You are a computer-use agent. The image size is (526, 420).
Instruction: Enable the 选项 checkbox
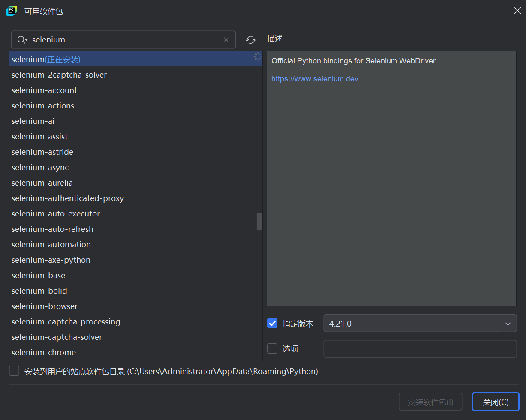[272, 348]
